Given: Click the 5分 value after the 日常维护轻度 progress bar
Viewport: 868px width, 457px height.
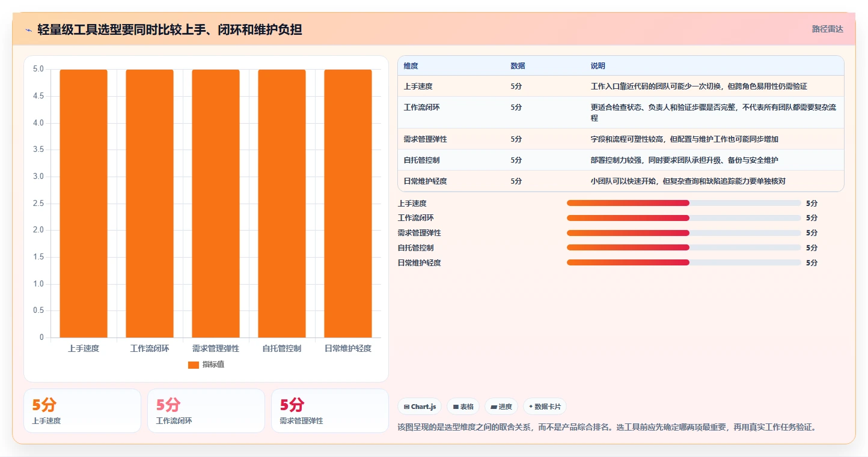Looking at the screenshot, I should click(x=811, y=263).
